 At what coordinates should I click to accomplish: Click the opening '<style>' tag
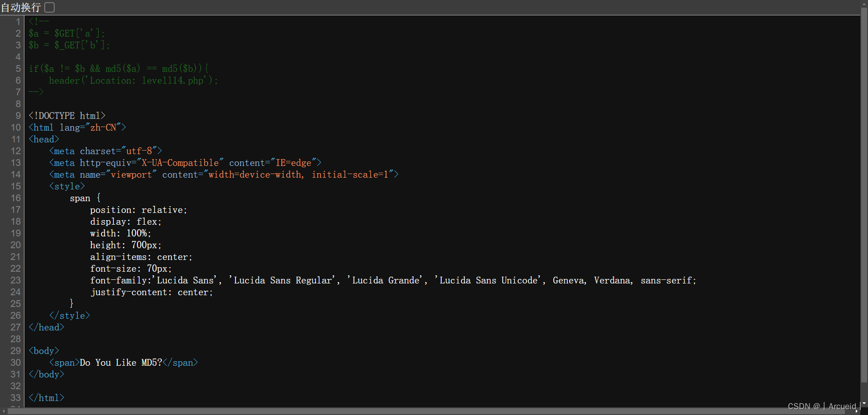67,186
